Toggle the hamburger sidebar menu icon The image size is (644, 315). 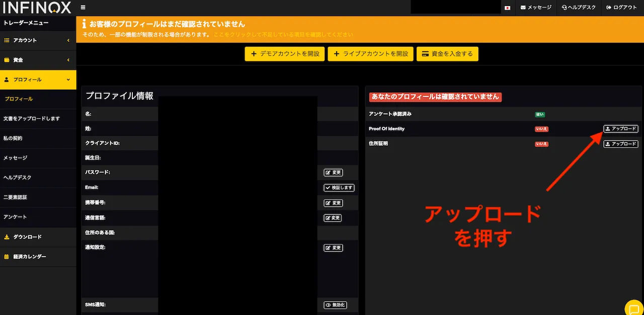pos(83,8)
